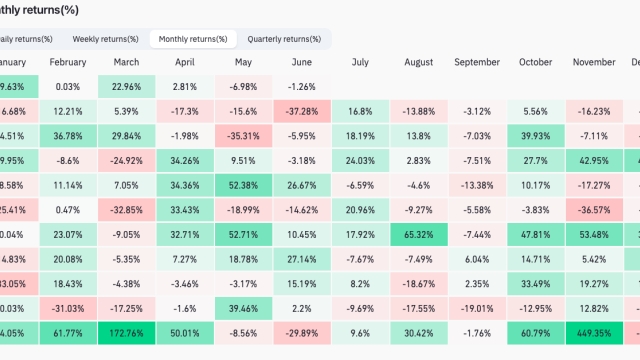Click the 52.38% May cell
The width and height of the screenshot is (640, 360).
point(243,185)
